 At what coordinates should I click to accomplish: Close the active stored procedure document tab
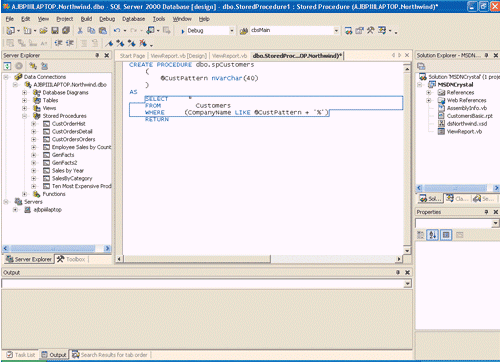pyautogui.click(x=407, y=55)
